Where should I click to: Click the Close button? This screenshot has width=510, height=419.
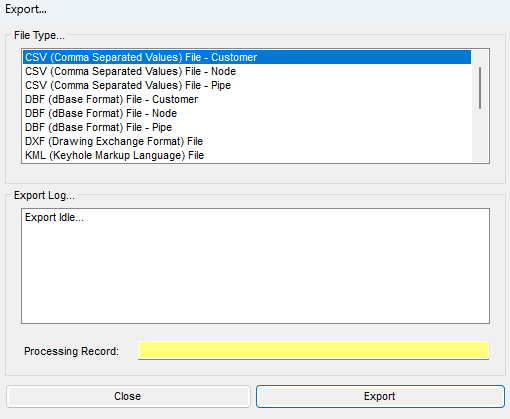[128, 396]
